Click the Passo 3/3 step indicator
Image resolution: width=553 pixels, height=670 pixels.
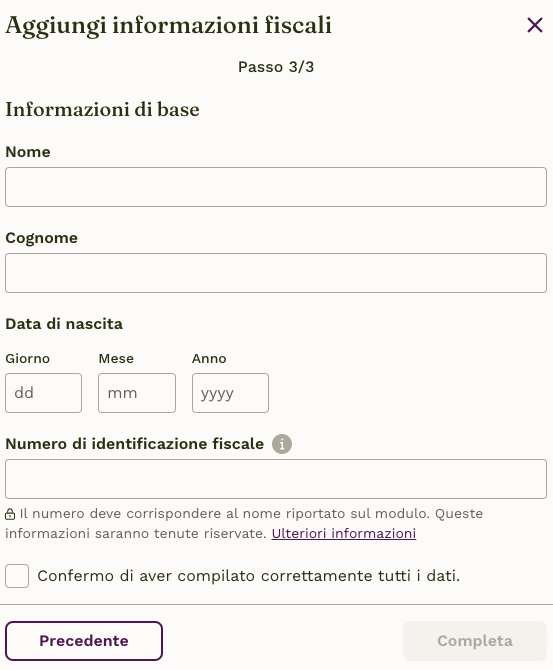(276, 67)
